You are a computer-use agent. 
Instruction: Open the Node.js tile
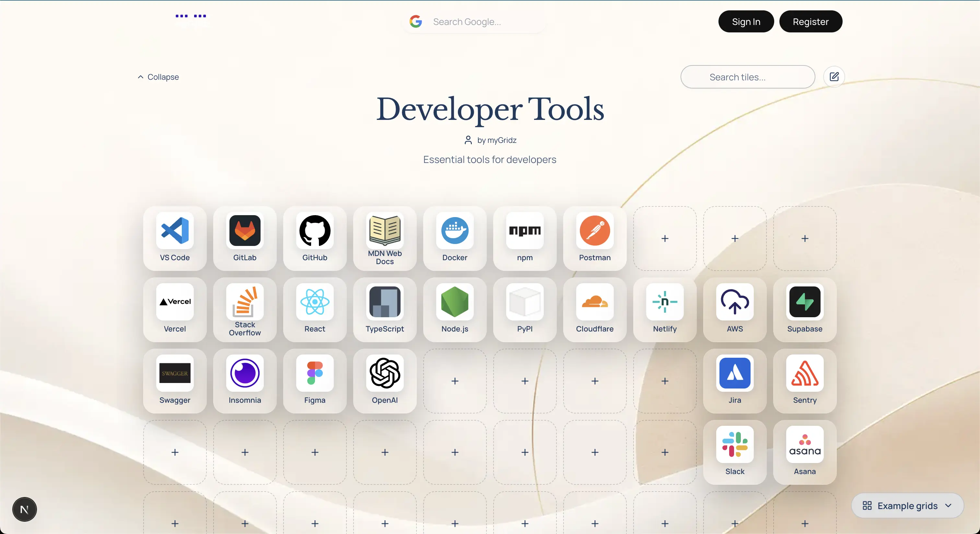click(455, 309)
